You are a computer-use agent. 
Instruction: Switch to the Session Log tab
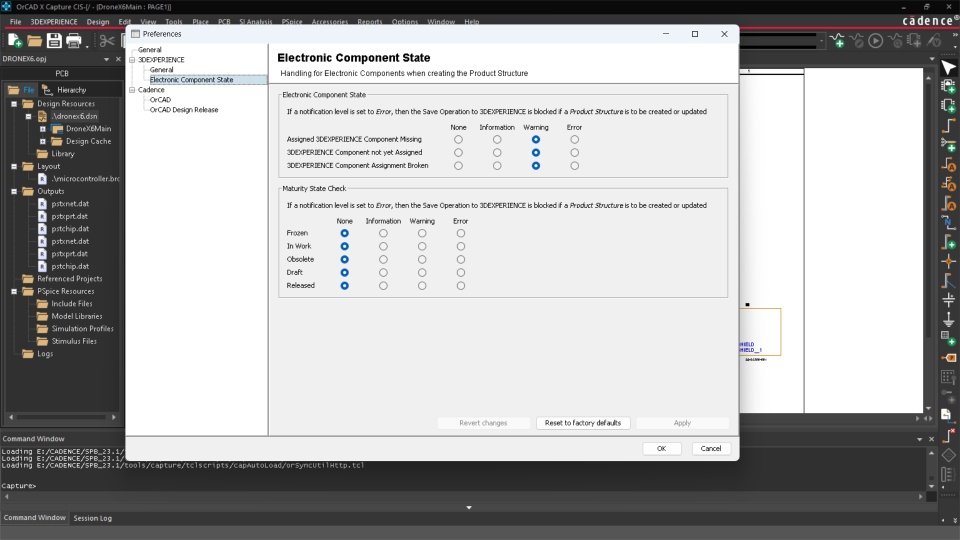[92, 518]
